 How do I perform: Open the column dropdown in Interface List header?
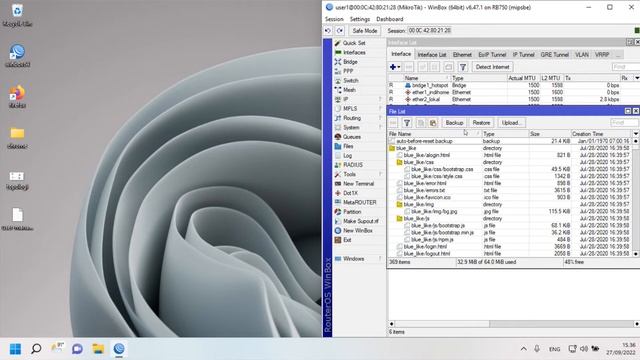pyautogui.click(x=636, y=78)
